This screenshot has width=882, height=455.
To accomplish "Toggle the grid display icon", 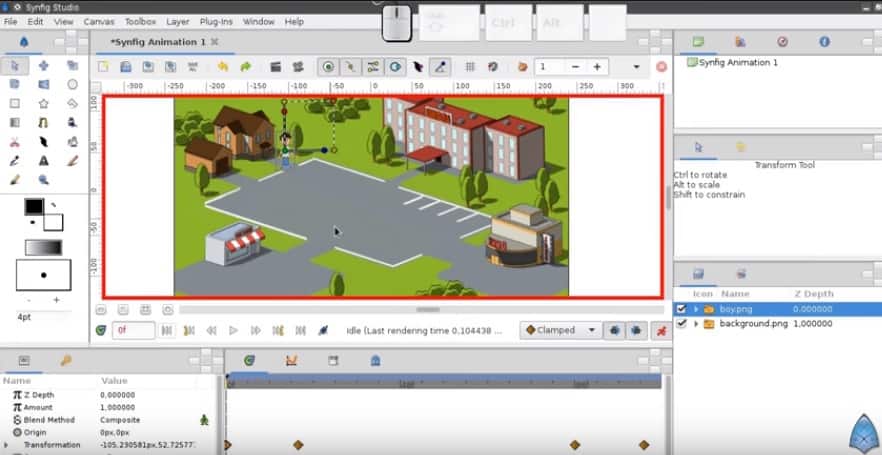I will [470, 66].
